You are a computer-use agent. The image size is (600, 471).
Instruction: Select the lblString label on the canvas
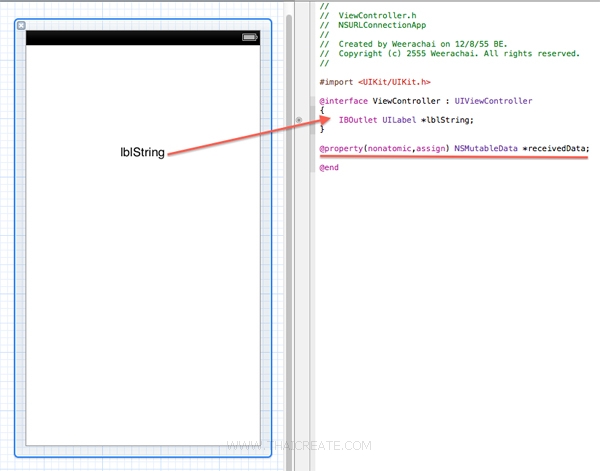click(x=142, y=152)
